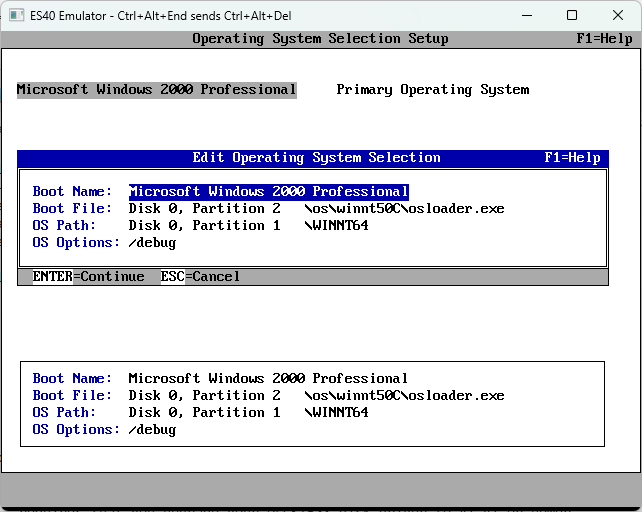Image resolution: width=642 pixels, height=512 pixels.
Task: Click \WINNT64 path in bottom summary box
Action: point(336,412)
